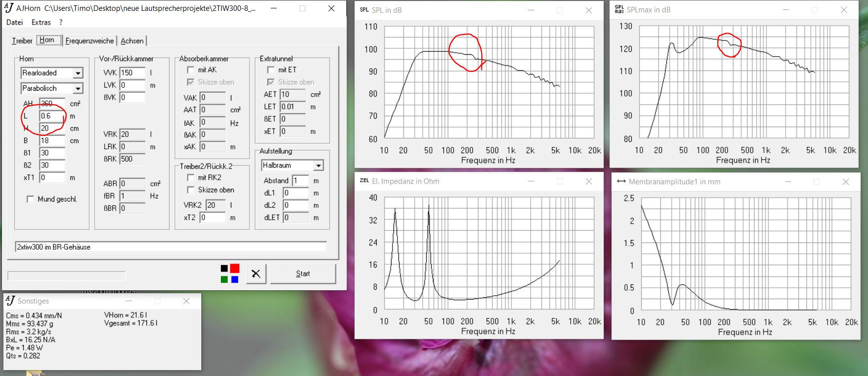Enable the mit ET checkbox
This screenshot has height=376, width=868.
(271, 70)
